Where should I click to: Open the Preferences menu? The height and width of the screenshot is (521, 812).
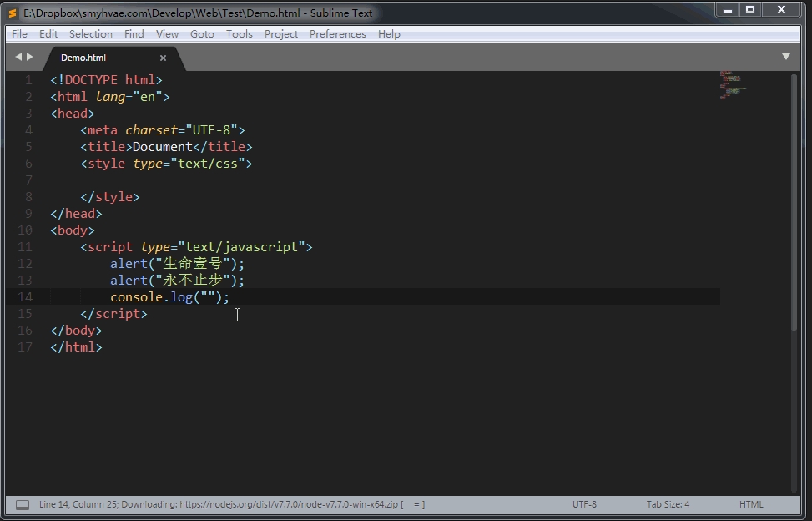[x=337, y=34]
